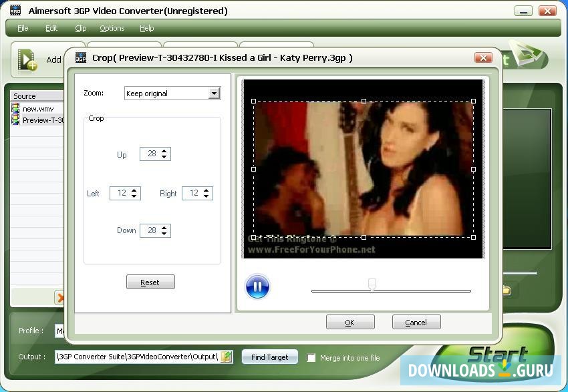Click the middle-right crop handle
The height and width of the screenshot is (392, 568).
pyautogui.click(x=474, y=169)
